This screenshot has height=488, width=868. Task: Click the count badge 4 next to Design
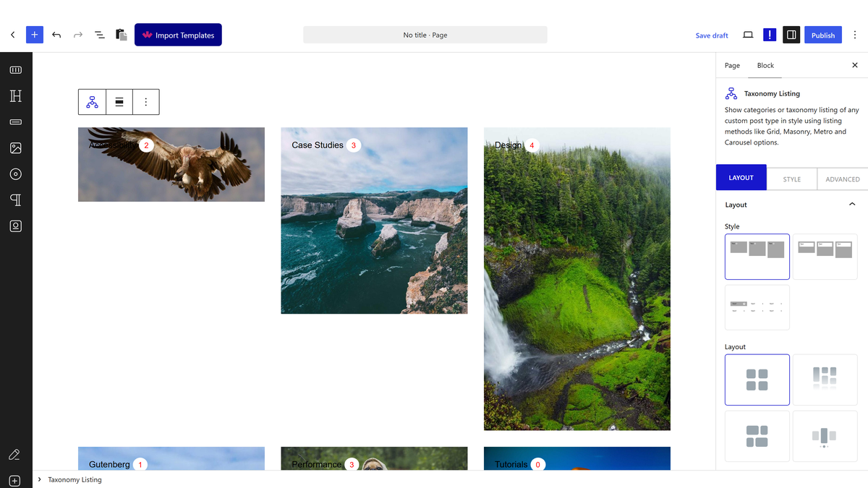tap(532, 145)
